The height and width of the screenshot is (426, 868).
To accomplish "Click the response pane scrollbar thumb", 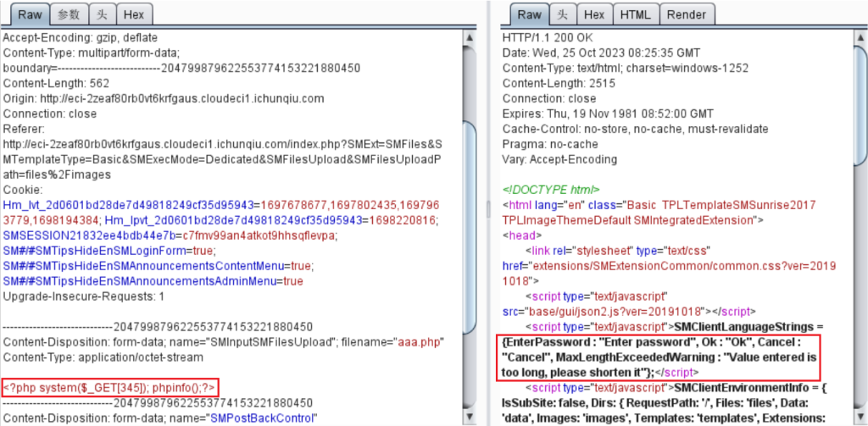I will pyautogui.click(x=861, y=105).
